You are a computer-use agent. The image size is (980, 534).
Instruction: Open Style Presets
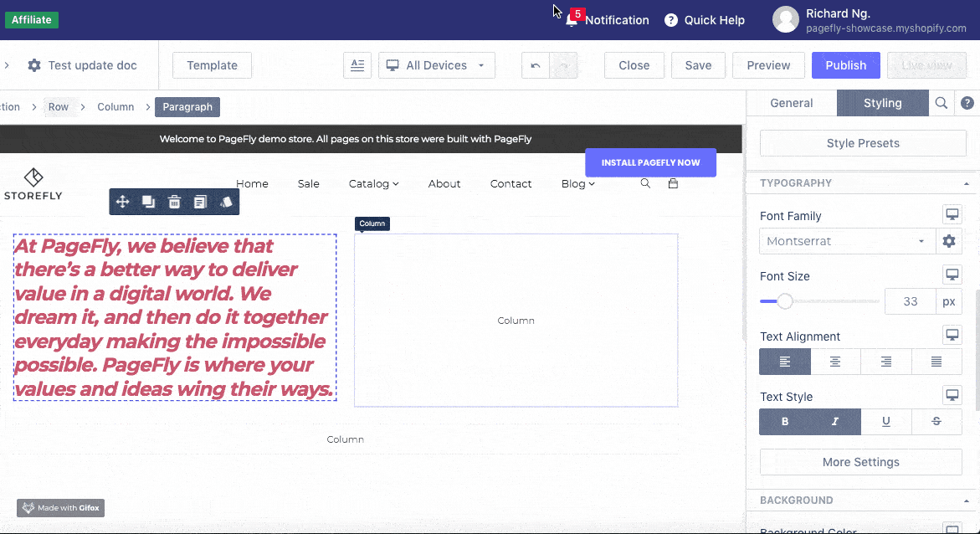tap(863, 143)
